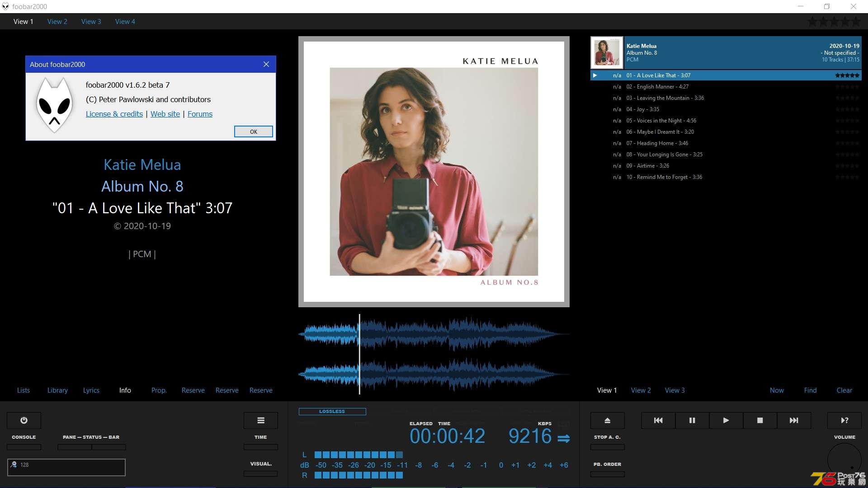Maximize the foobar2000 window

827,6
